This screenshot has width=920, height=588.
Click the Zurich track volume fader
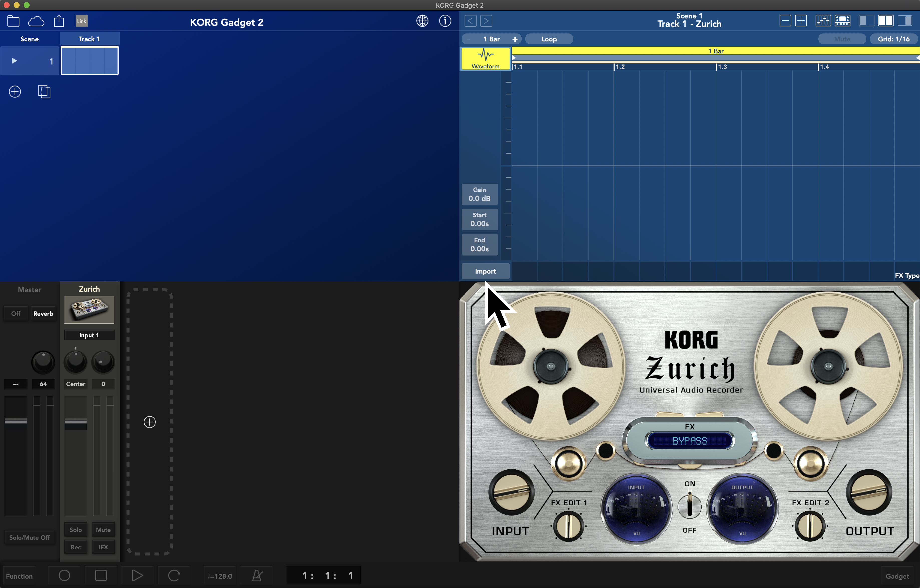coord(76,421)
